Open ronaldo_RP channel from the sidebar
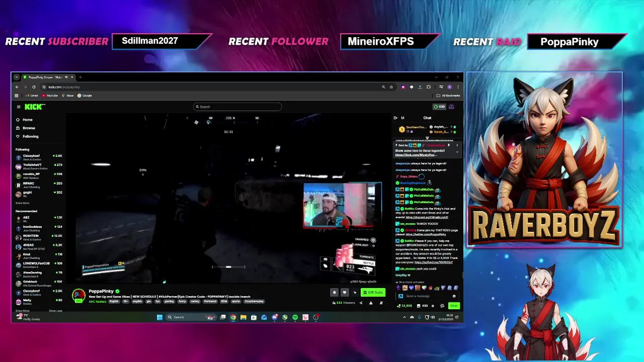Screen dimensions: 644x362 click(39, 175)
